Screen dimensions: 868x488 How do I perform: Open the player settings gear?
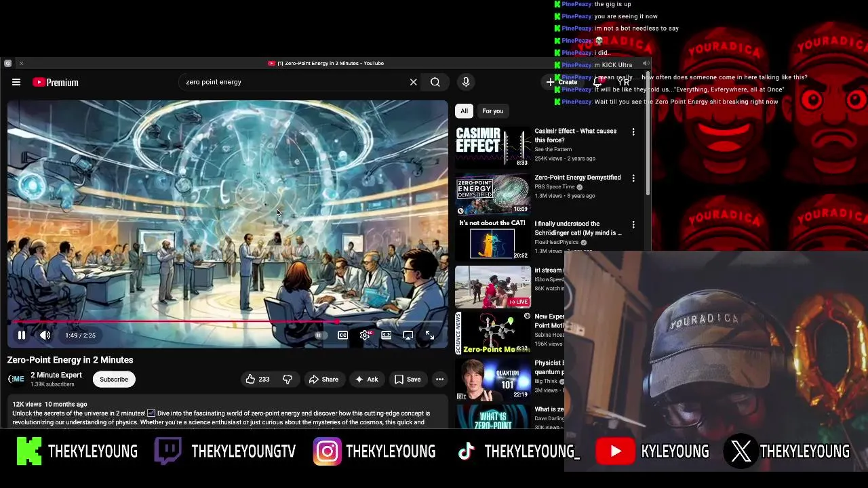(365, 335)
